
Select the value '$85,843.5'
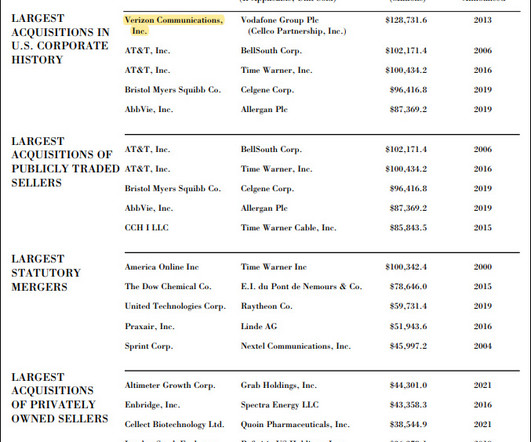408,228
